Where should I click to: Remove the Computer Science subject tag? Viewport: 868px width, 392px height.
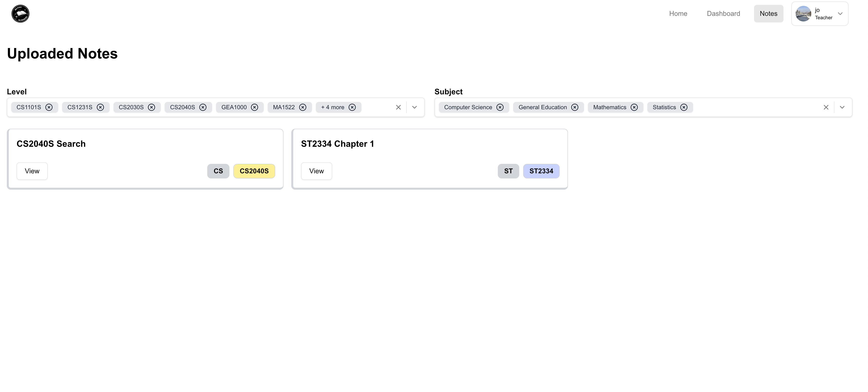(x=500, y=107)
